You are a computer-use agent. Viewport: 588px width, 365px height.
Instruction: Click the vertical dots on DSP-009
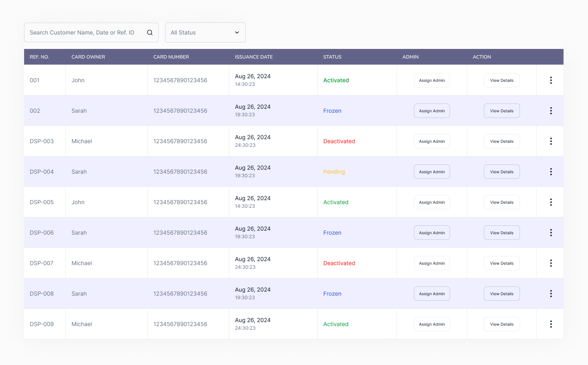551,324
